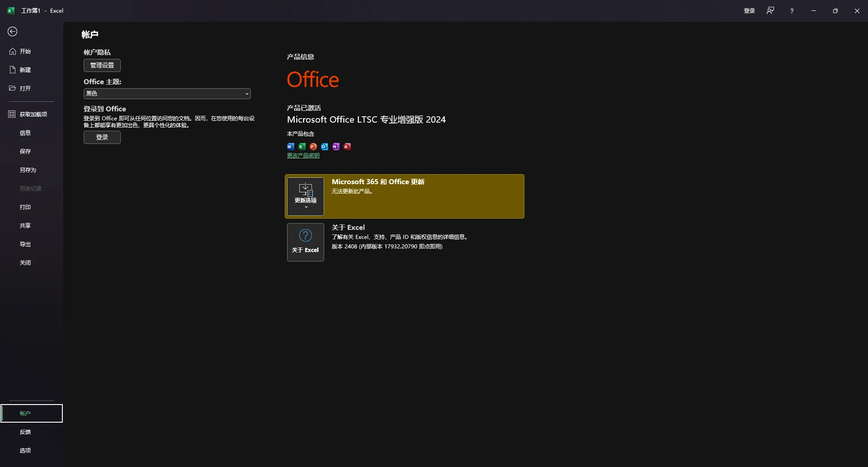The image size is (868, 467).
Task: Expand the Office 主题 dropdown showing 黑色
Action: (167, 93)
